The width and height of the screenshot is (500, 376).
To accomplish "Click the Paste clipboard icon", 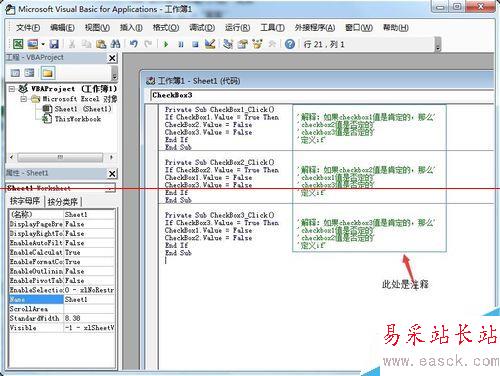I will [101, 44].
